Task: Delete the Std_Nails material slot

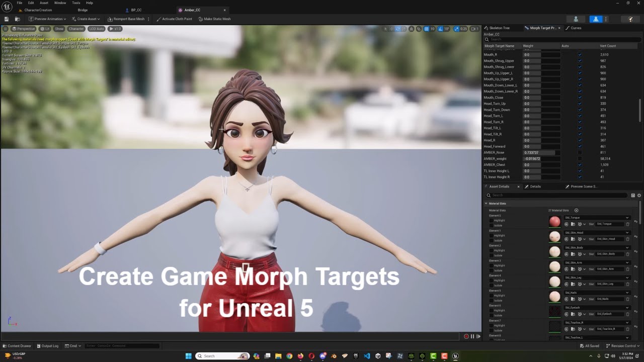Action: [627, 299]
